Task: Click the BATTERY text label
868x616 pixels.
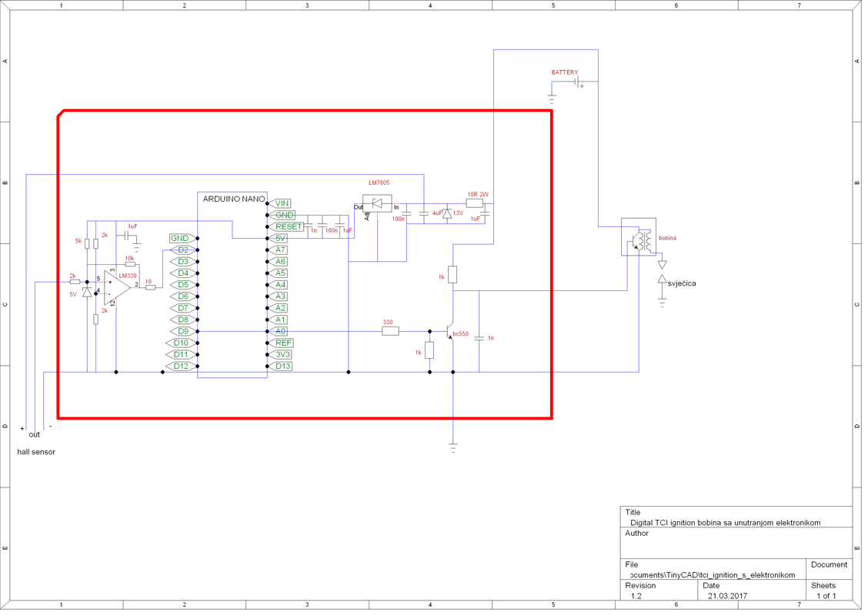Action: click(x=565, y=72)
